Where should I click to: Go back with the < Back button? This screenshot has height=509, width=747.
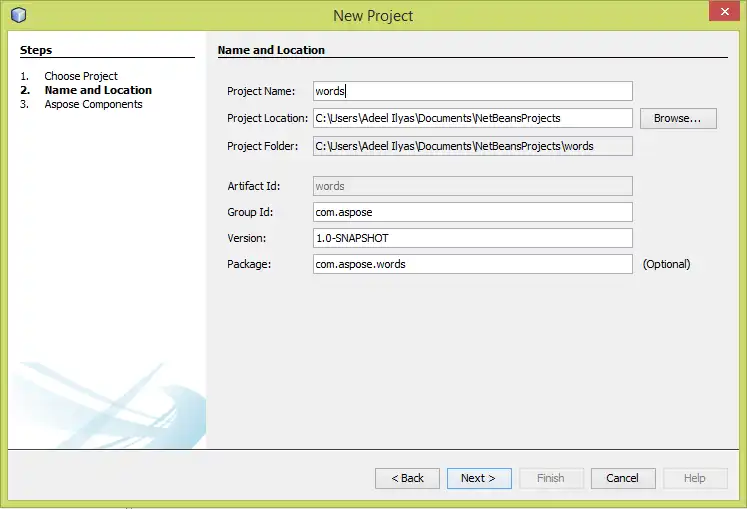407,478
